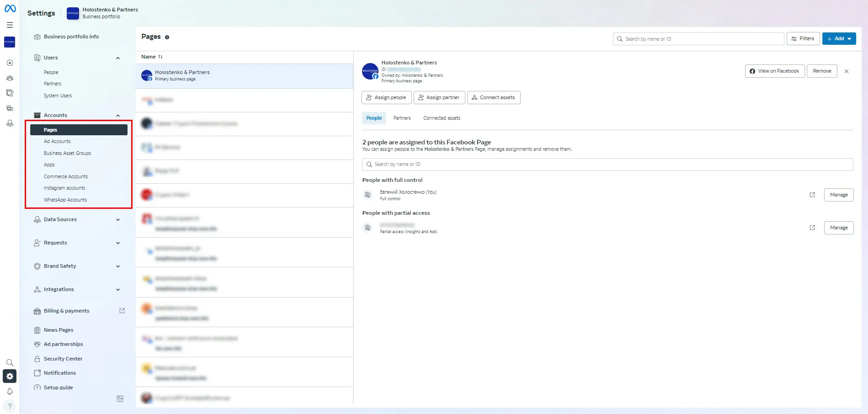Switch to the Connected assets tab
Image resolution: width=868 pixels, height=414 pixels.
click(x=442, y=118)
